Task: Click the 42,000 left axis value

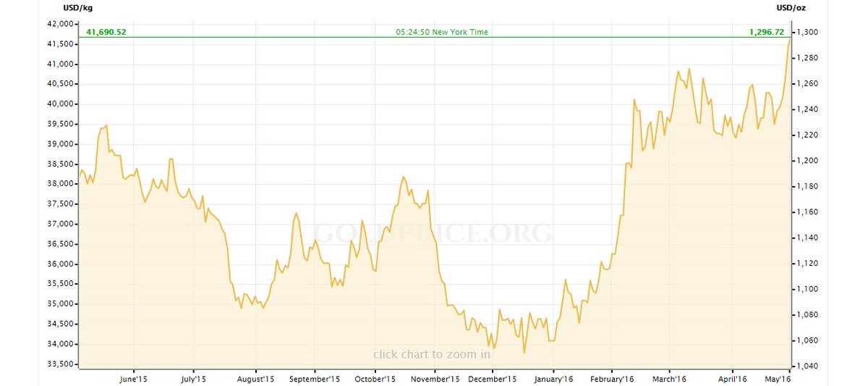Action: (x=59, y=23)
